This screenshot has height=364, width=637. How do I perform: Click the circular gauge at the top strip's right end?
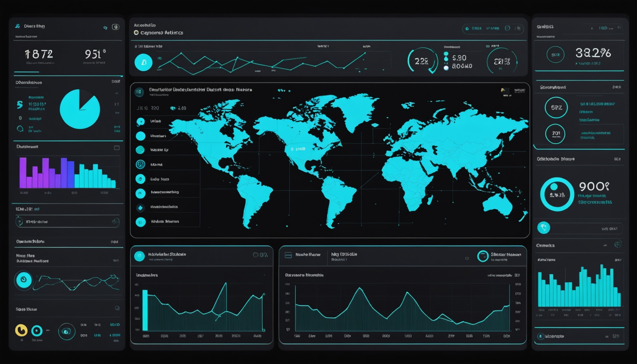[x=502, y=61]
